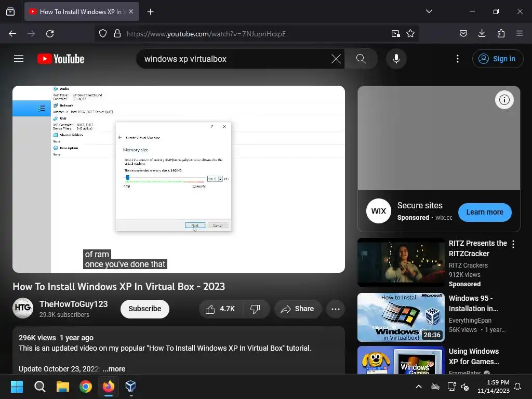Open the WIX advertiser logo

379,211
